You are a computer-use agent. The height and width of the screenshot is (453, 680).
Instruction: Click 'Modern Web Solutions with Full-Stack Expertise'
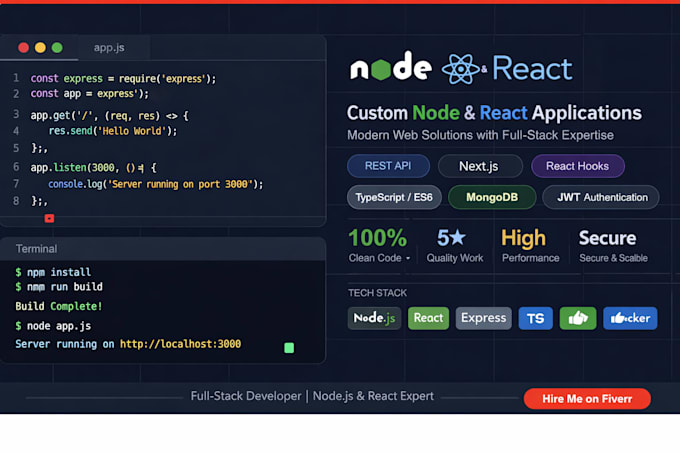pyautogui.click(x=480, y=135)
